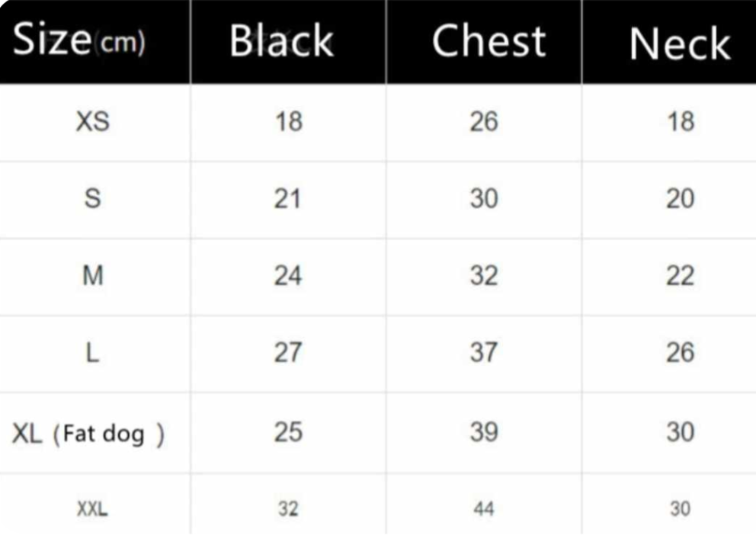Click the chest value 44 for XXL
The height and width of the screenshot is (558, 756).
pyautogui.click(x=484, y=508)
